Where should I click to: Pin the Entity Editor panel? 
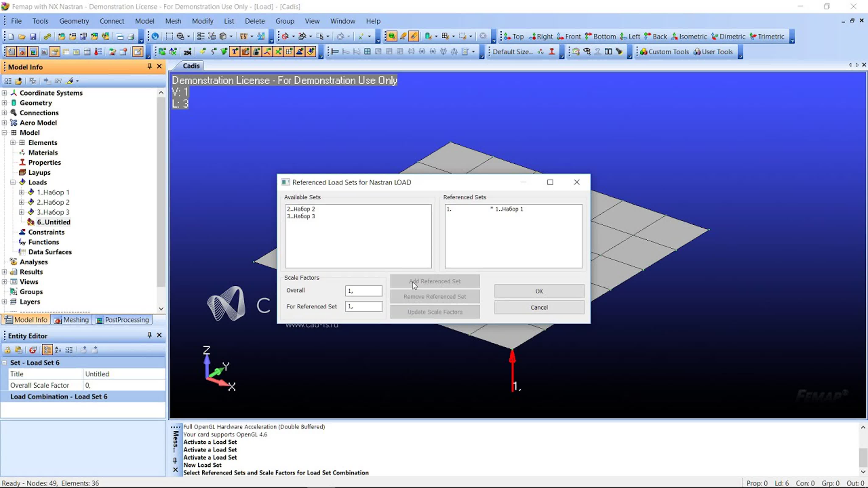click(150, 335)
